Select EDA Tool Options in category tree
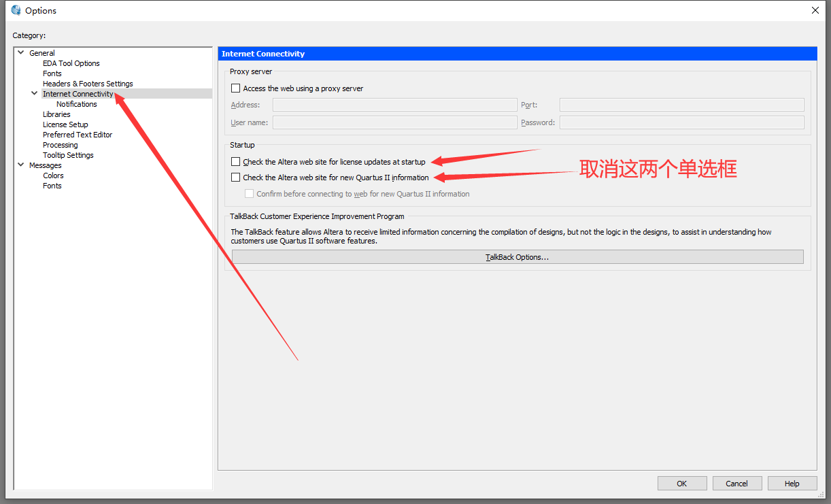The height and width of the screenshot is (504, 831). tap(71, 63)
